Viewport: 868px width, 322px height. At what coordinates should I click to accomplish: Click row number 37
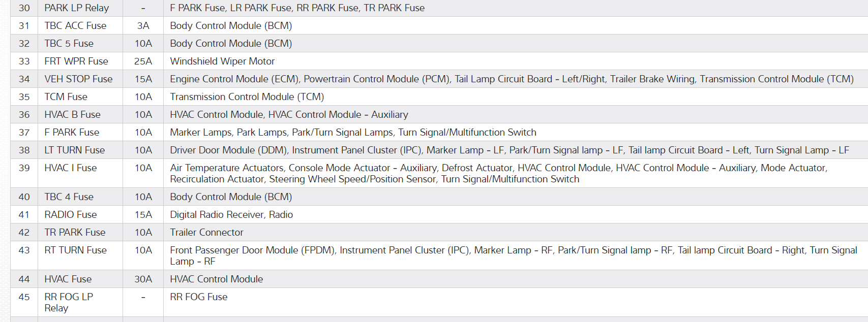24,133
